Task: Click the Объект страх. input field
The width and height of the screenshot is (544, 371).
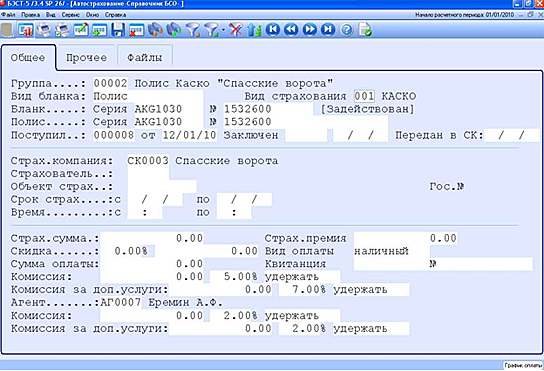Action: click(x=162, y=187)
